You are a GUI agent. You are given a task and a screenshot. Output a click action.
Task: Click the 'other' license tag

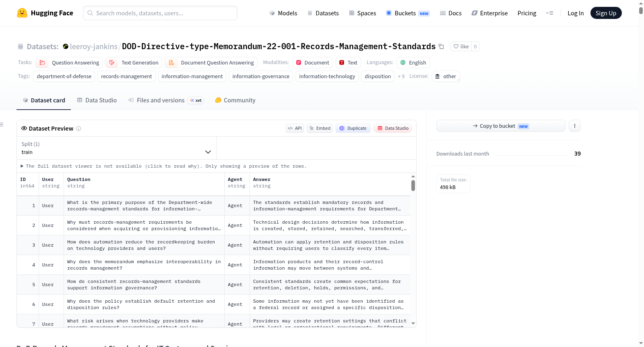[446, 76]
